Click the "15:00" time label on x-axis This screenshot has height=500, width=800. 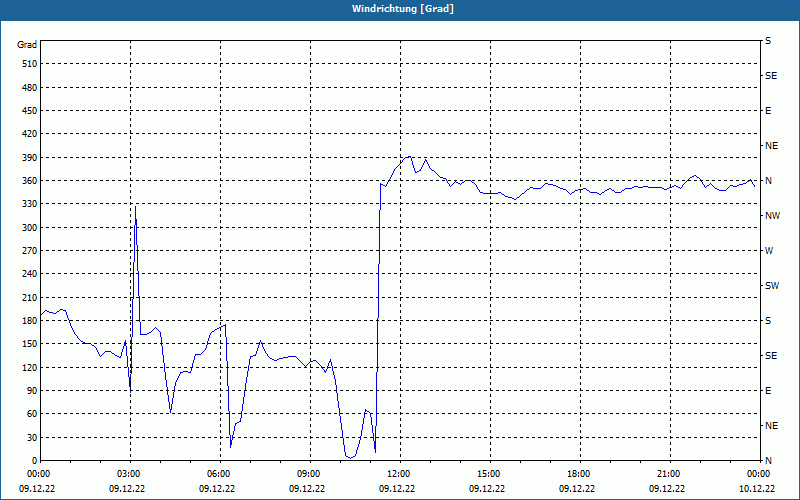tap(490, 474)
